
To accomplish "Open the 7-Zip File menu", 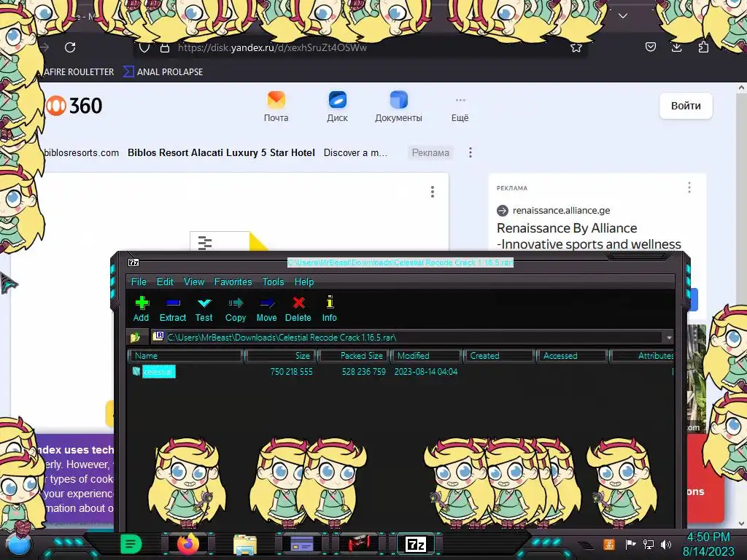I will pyautogui.click(x=139, y=281).
